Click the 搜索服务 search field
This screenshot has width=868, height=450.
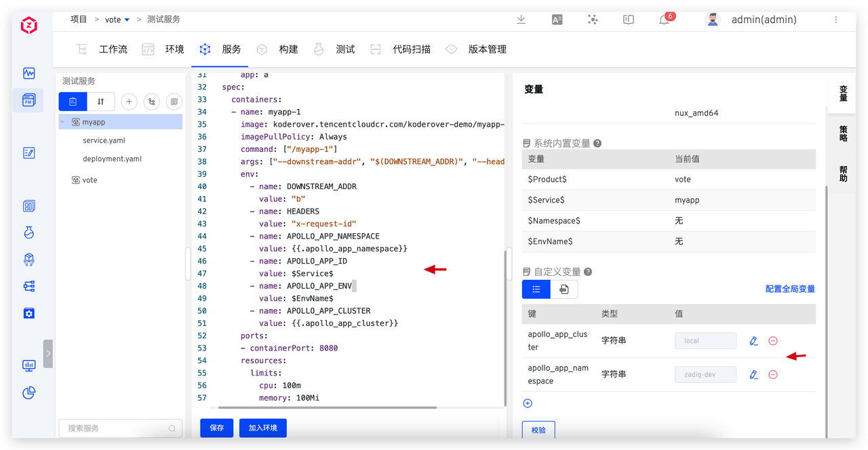(114, 428)
